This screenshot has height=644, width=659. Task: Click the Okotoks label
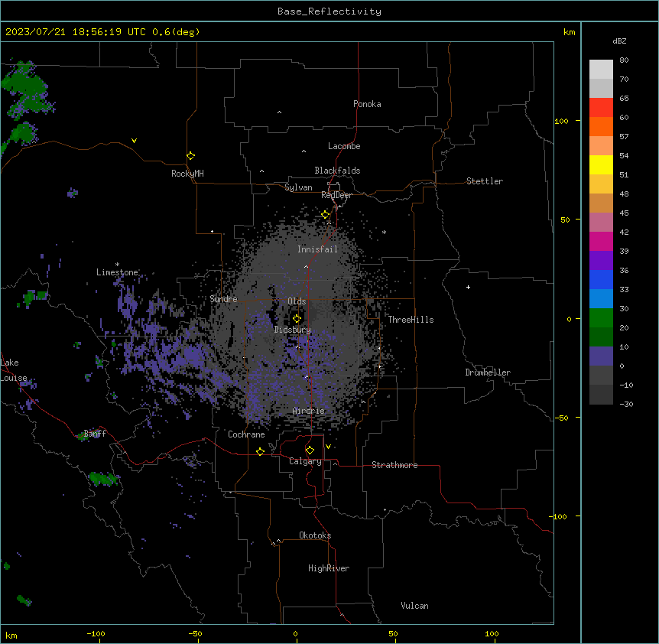pos(315,535)
